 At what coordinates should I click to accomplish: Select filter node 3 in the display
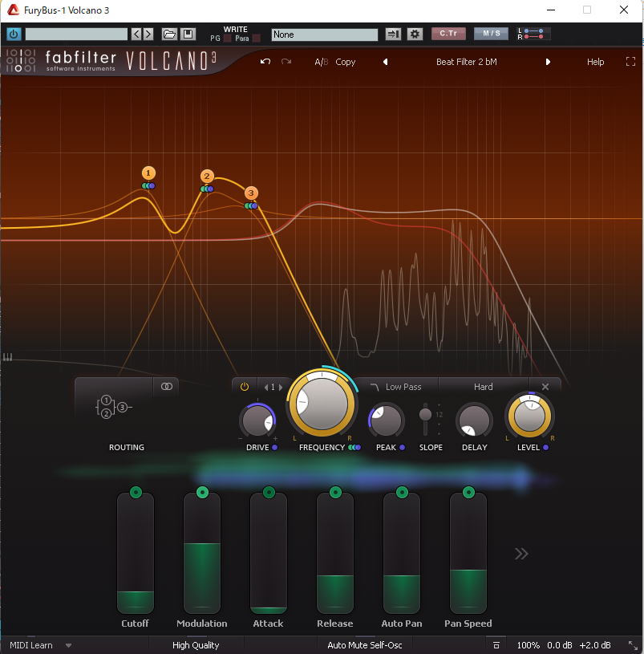click(x=251, y=193)
